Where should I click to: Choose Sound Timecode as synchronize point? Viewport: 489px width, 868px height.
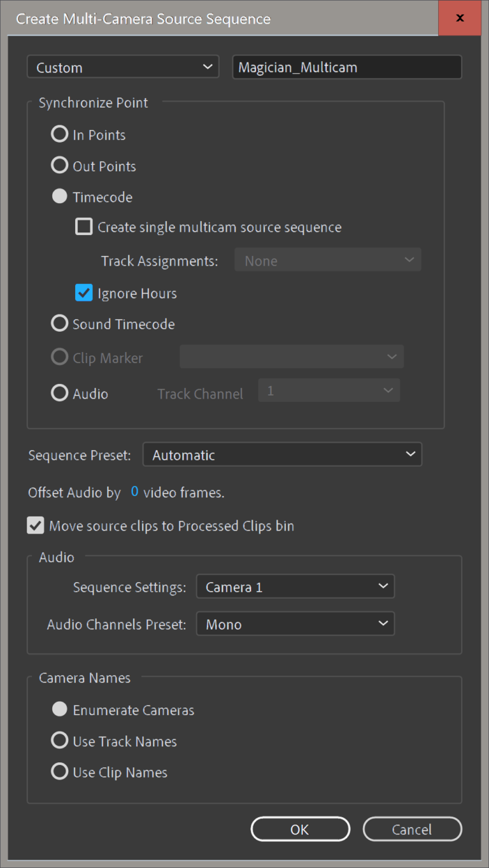pyautogui.click(x=59, y=323)
